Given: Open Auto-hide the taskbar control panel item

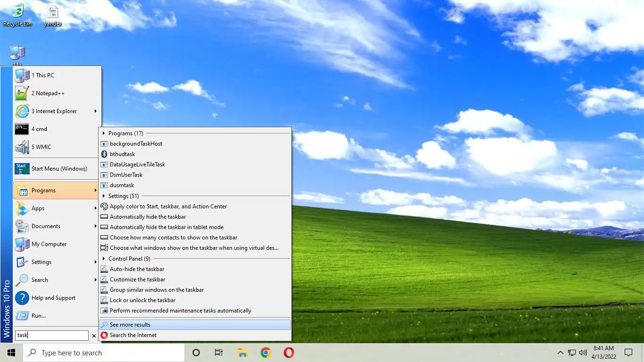Looking at the screenshot, I should pos(195,269).
